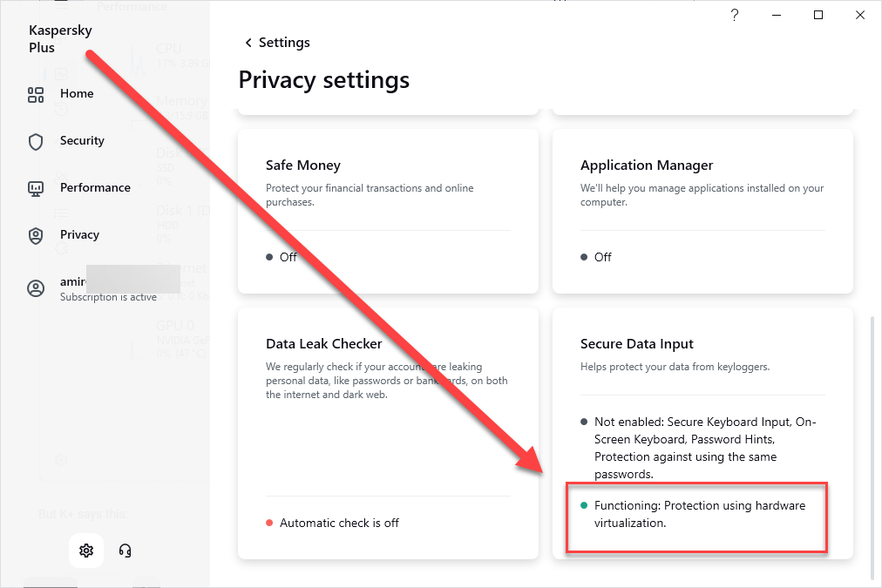882x588 pixels.
Task: Click the Security shield icon
Action: click(36, 141)
